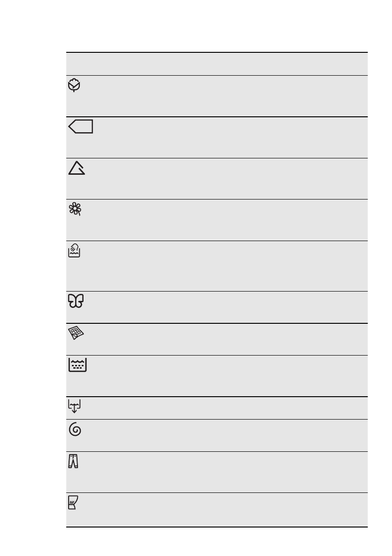Click empty area beside the spiral spin icon
The image size is (392, 556).
click(x=224, y=435)
